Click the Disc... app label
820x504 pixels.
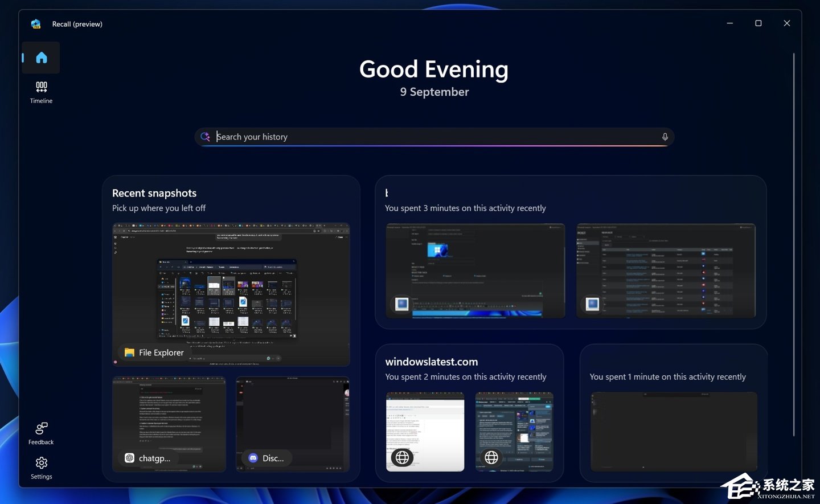pyautogui.click(x=266, y=458)
